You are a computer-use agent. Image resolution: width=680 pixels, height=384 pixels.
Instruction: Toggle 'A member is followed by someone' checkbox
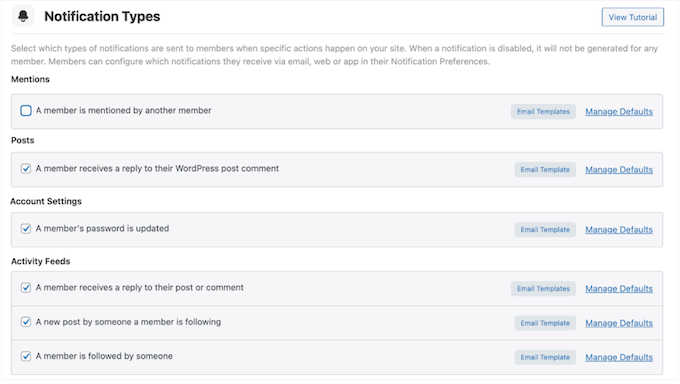click(x=26, y=356)
